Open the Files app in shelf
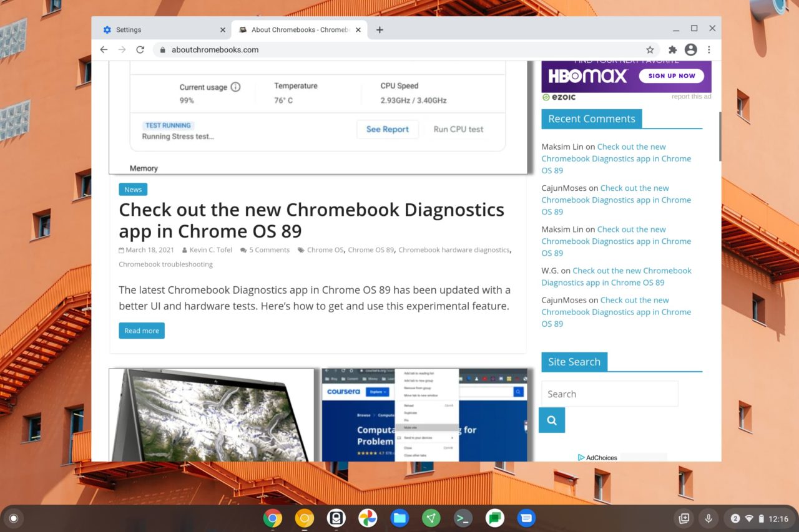This screenshot has width=799, height=532. (x=399, y=518)
